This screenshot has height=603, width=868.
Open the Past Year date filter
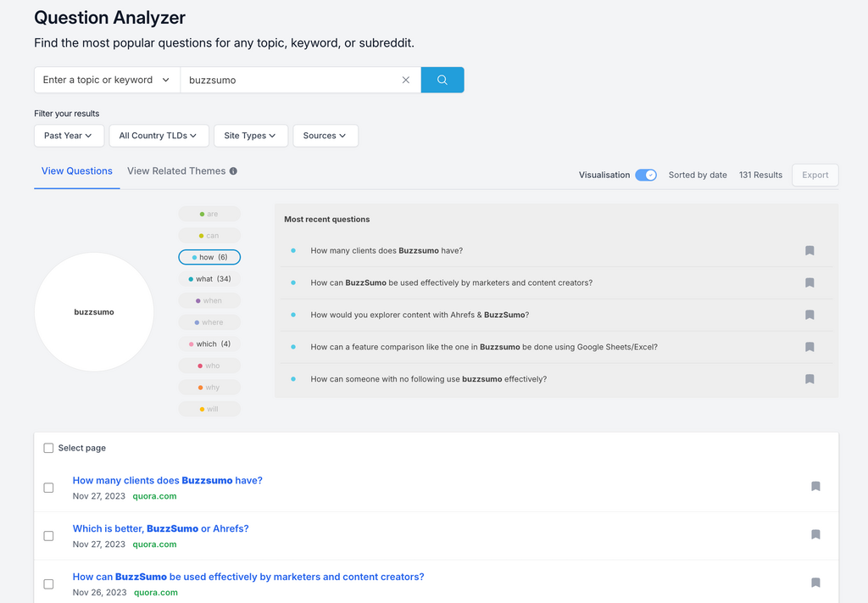(x=69, y=136)
